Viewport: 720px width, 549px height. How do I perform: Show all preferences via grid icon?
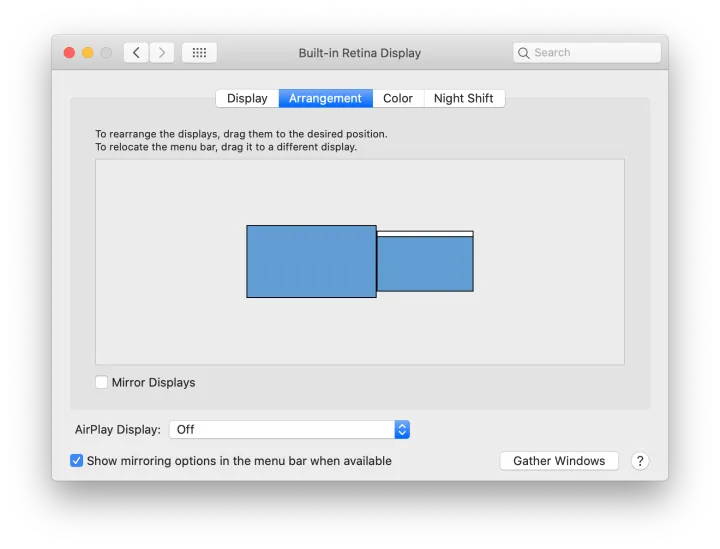[199, 52]
